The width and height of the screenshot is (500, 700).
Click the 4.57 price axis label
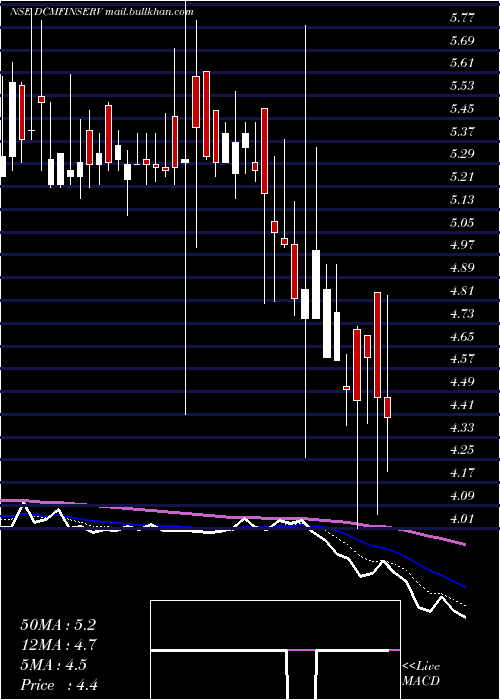(x=462, y=359)
